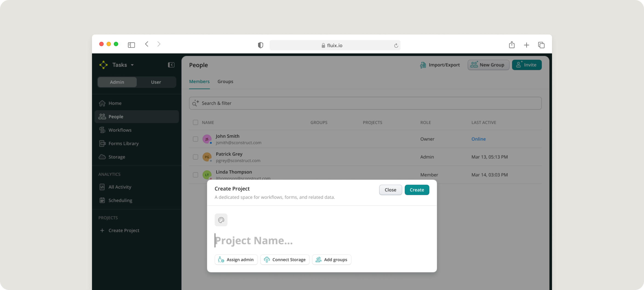The width and height of the screenshot is (644, 290).
Task: Open All Activity analytics
Action: click(120, 187)
